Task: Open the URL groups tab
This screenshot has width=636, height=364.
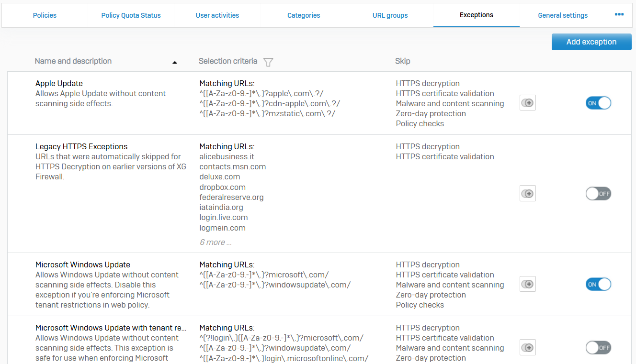Action: point(390,15)
